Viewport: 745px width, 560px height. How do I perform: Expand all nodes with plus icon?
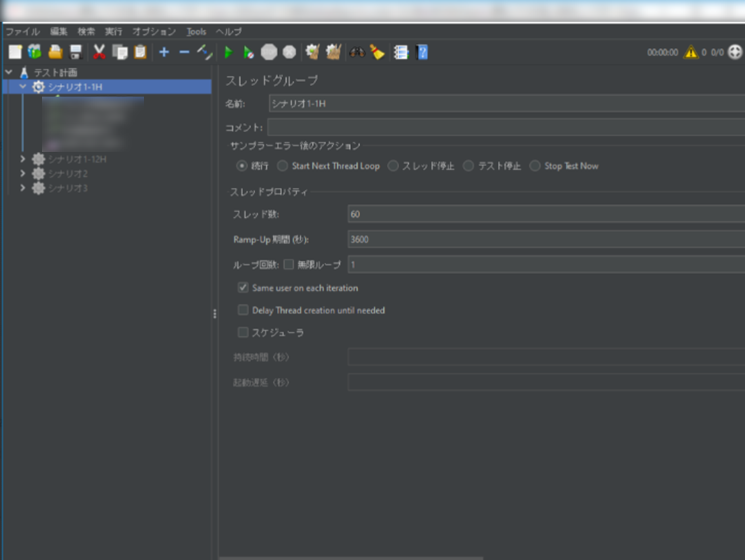164,52
